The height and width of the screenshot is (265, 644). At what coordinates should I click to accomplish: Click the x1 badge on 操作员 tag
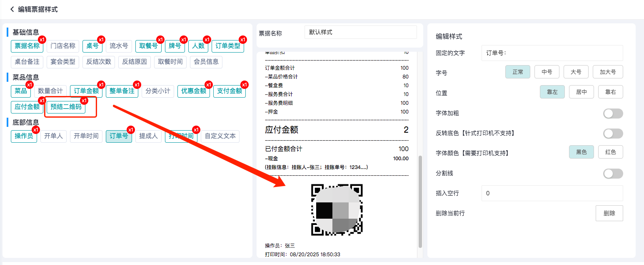(x=36, y=130)
